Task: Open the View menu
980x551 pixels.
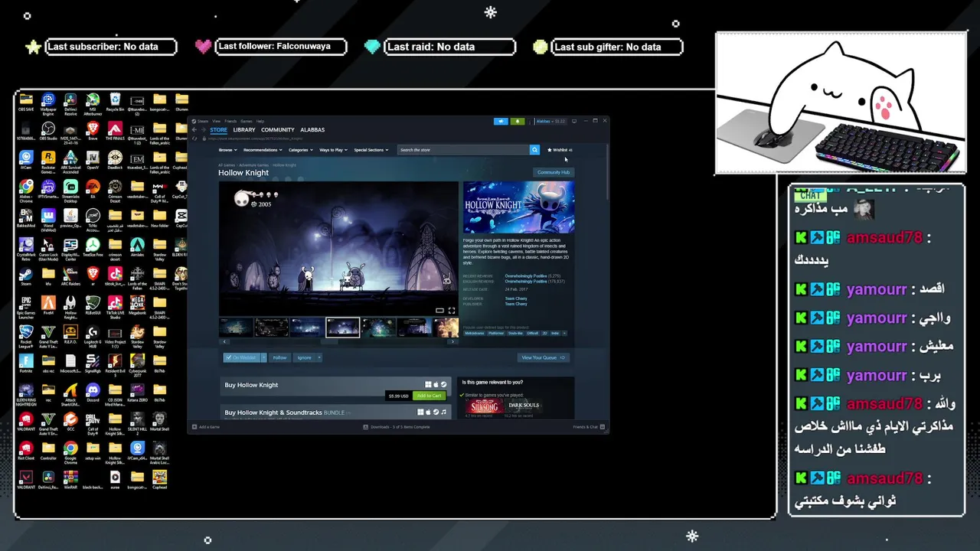Action: click(217, 121)
